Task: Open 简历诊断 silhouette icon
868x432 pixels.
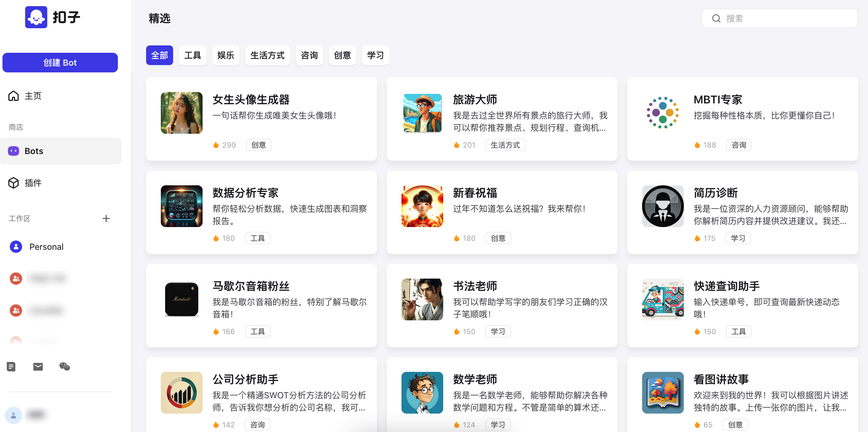Action: 663,206
